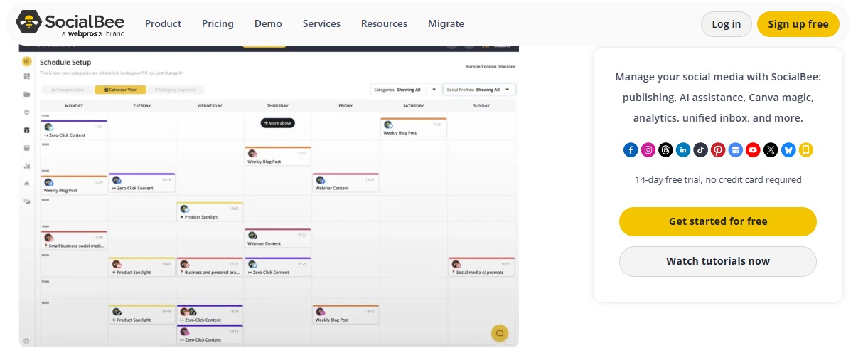The height and width of the screenshot is (358, 868).
Task: Open the Demo menu item
Action: tap(268, 23)
